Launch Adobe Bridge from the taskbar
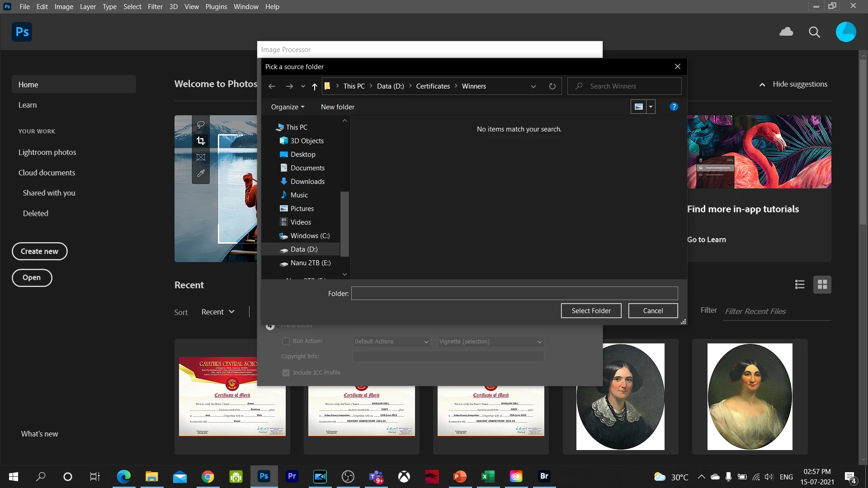The image size is (868, 488). coord(544,476)
